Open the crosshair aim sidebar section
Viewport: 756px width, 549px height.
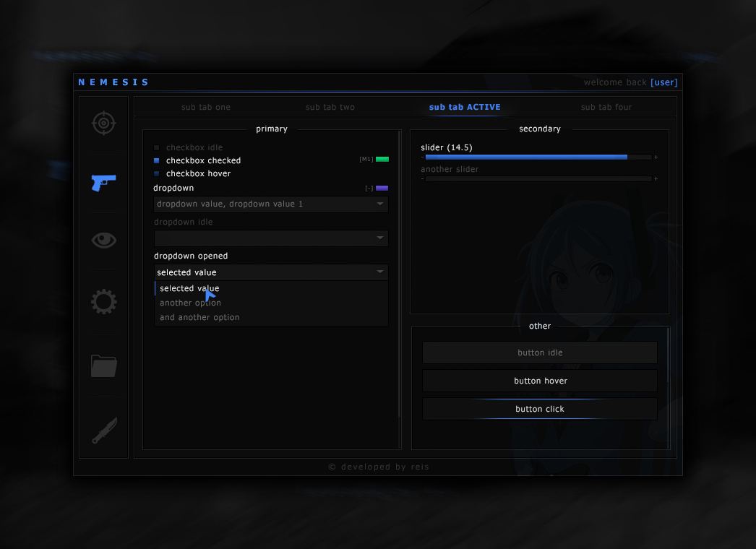(103, 123)
